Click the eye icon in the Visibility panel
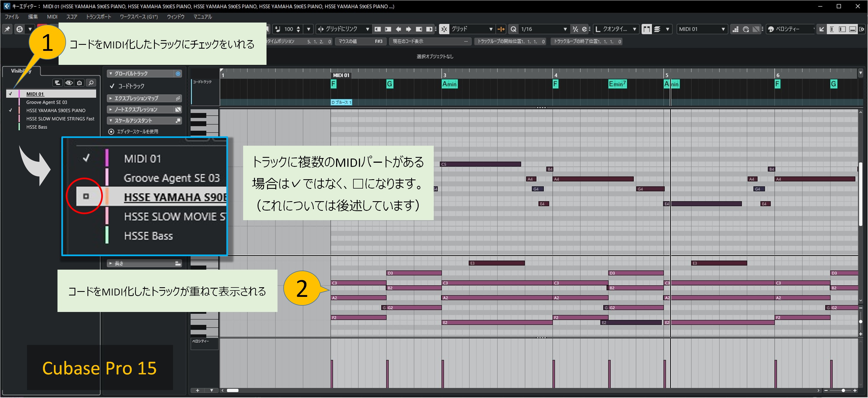Screen dimensions: 868x398 tap(69, 83)
